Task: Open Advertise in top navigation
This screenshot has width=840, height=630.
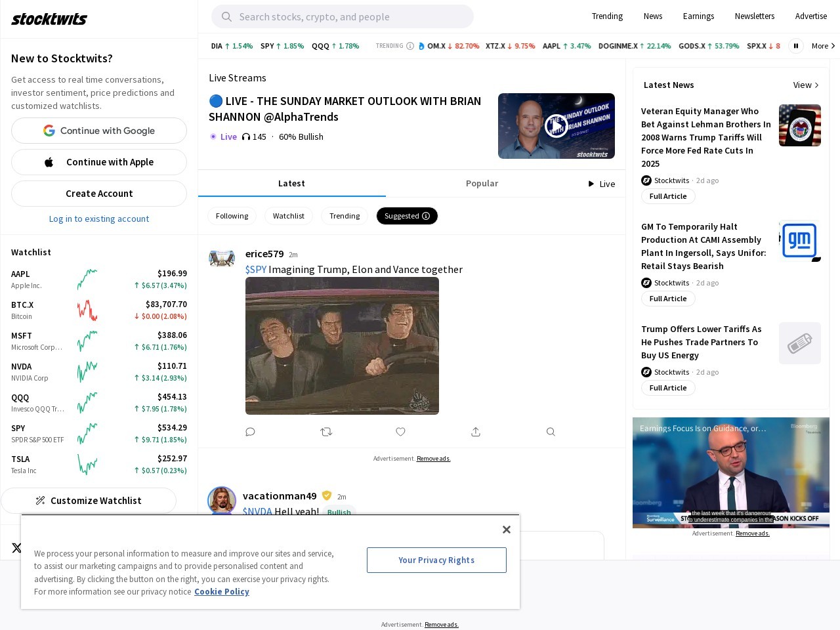Action: pyautogui.click(x=811, y=16)
